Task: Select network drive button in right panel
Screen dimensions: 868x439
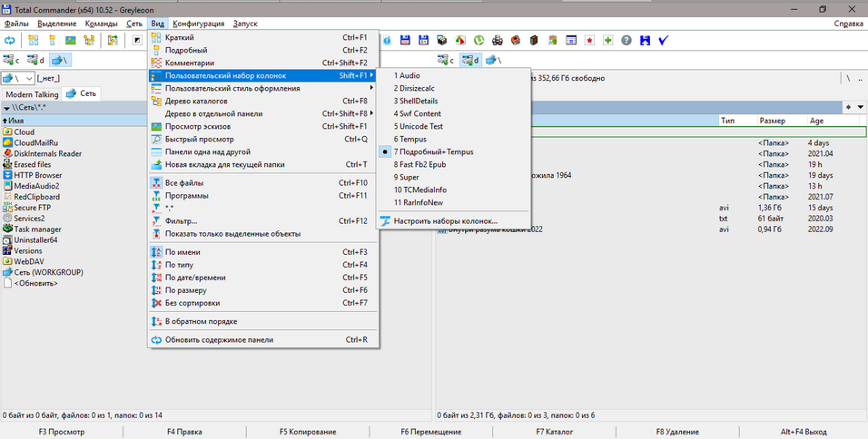Action: [494, 60]
